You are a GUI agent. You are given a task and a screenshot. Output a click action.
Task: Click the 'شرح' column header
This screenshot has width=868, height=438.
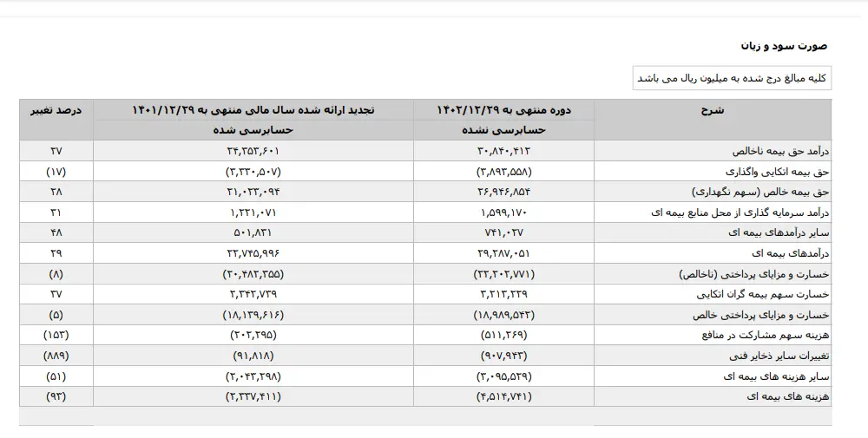click(712, 110)
